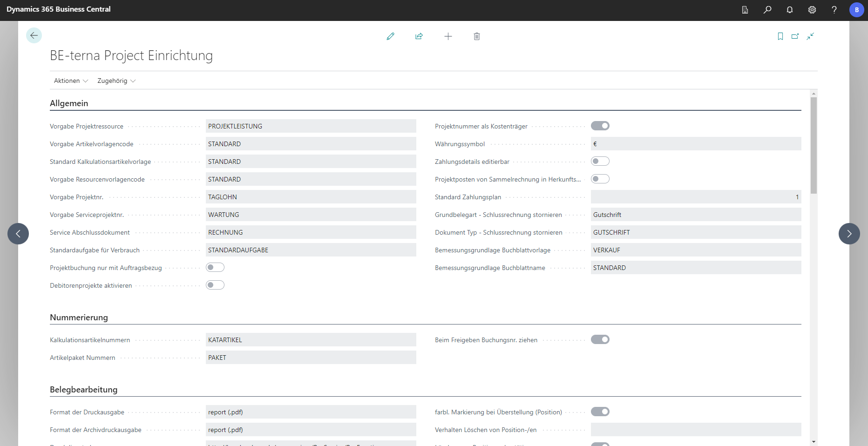
Task: Click the vertical scrollbar thumb
Action: 814,145
